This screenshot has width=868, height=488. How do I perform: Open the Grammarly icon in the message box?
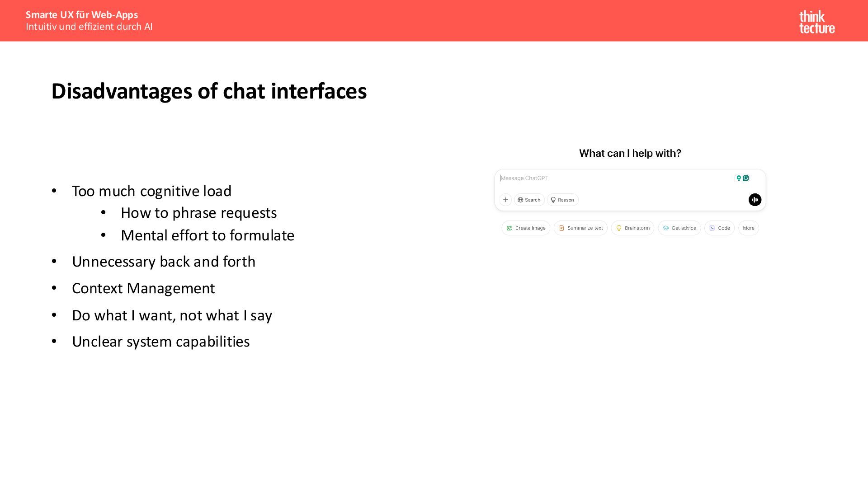point(746,178)
